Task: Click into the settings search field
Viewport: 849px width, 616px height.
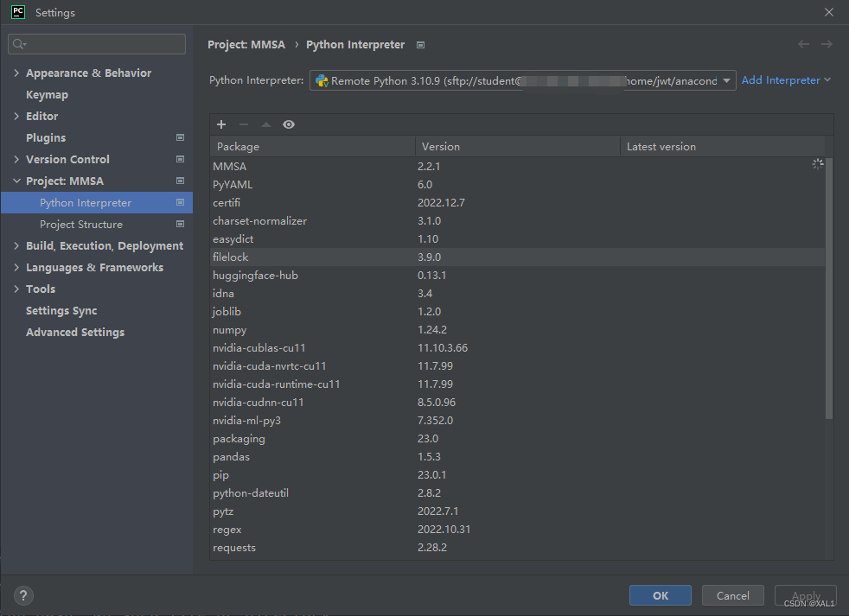Action: coord(97,44)
